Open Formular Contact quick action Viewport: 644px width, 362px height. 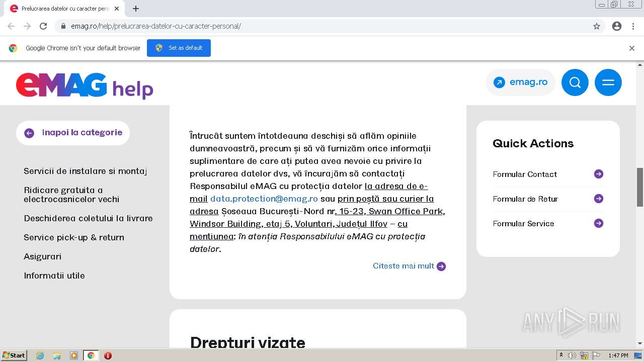pos(525,174)
